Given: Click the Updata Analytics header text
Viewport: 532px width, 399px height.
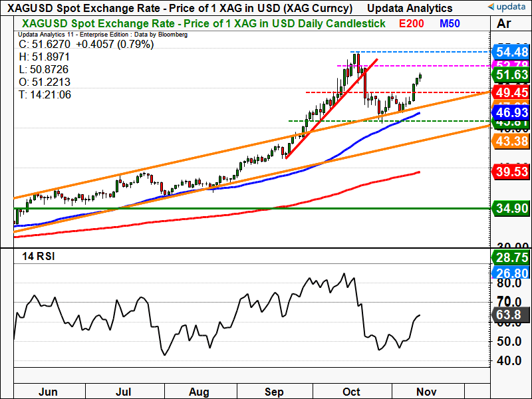Looking at the screenshot, I should click(x=410, y=8).
